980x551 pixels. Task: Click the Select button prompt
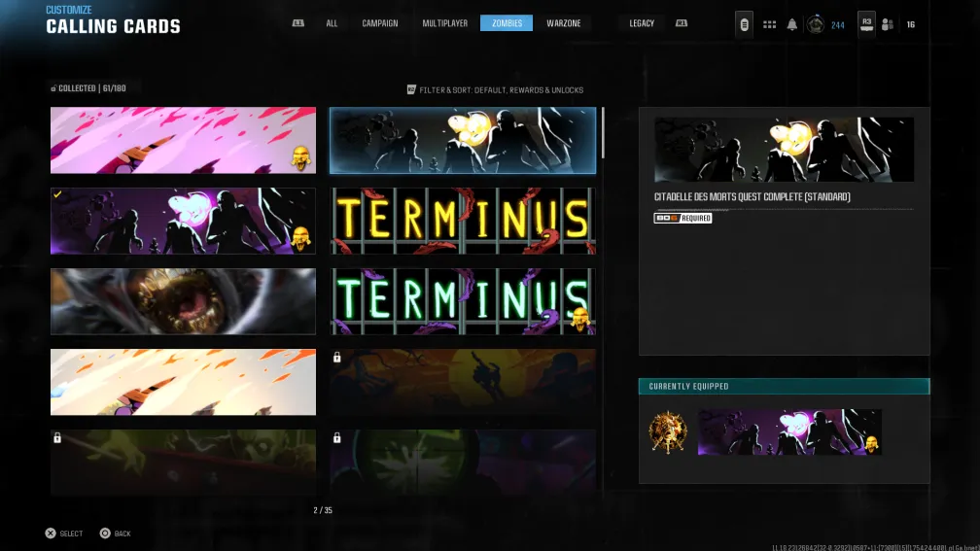[64, 534]
